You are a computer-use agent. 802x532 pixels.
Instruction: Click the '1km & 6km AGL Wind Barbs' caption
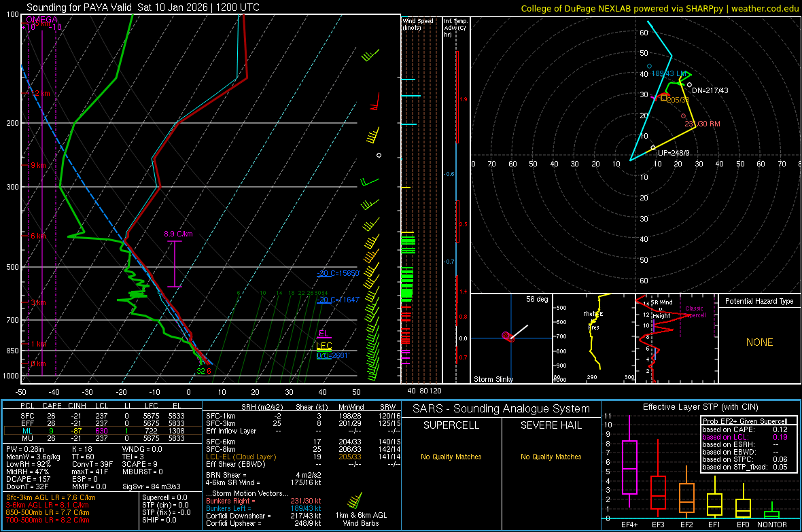(361, 519)
